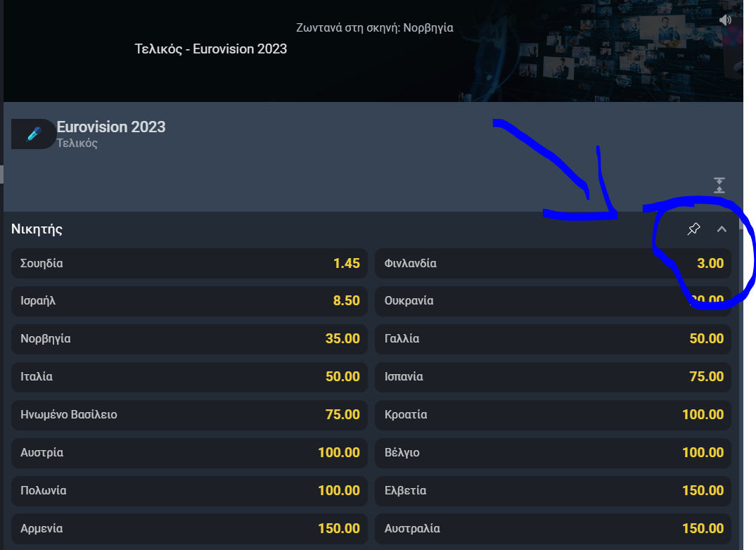Select Ελβετία odds 150.00
Image resolution: width=756 pixels, height=550 pixels.
553,491
